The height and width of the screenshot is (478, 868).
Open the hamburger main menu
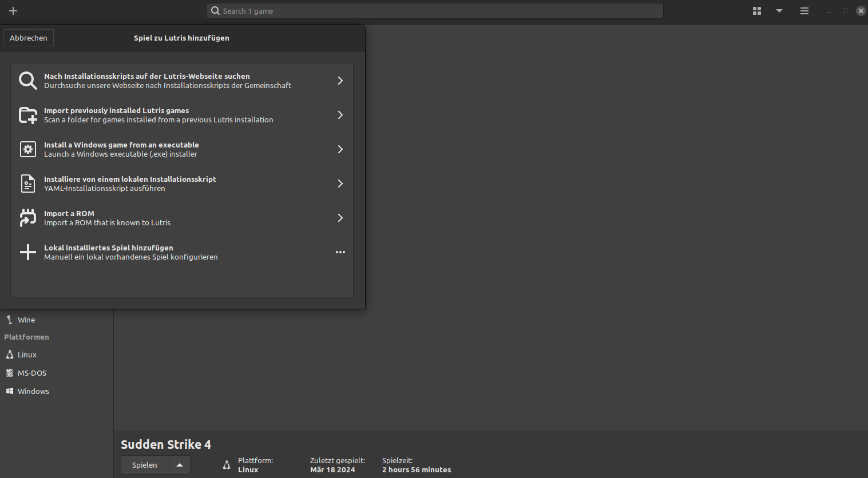coord(804,11)
